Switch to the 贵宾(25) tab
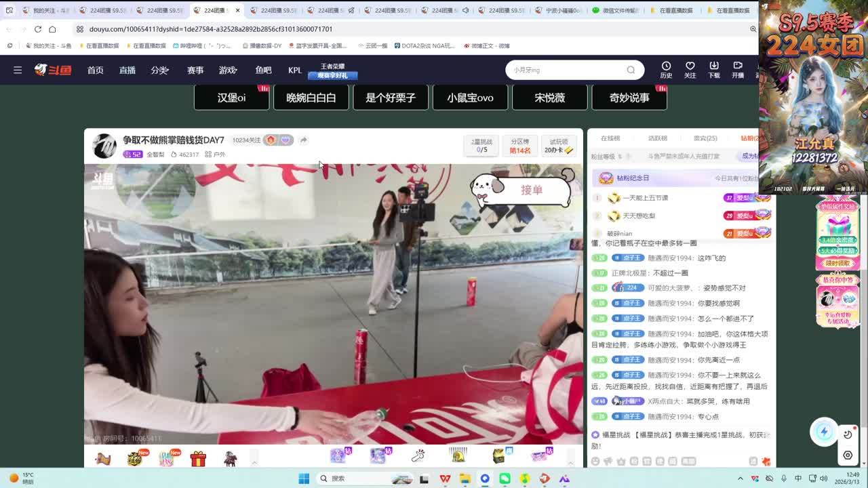Screen dimensions: 868x488 [705, 138]
